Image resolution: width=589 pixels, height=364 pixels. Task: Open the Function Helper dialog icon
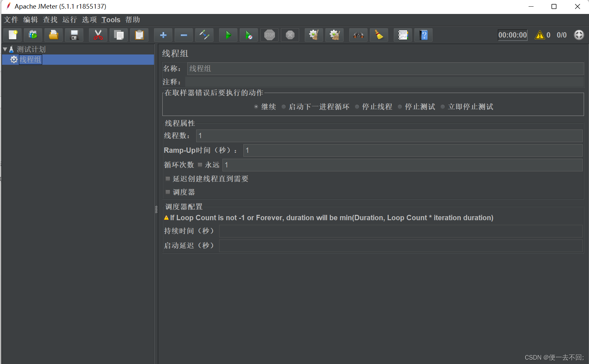click(403, 35)
